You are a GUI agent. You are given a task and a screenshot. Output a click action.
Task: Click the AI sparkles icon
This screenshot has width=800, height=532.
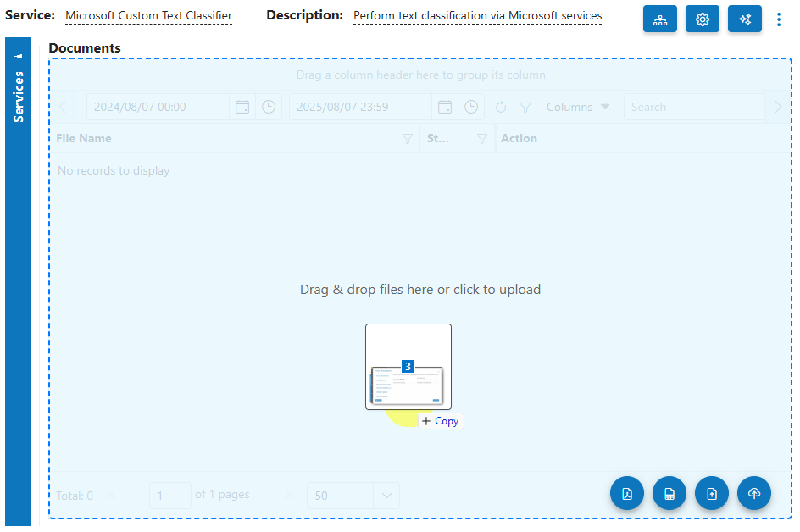(x=744, y=19)
